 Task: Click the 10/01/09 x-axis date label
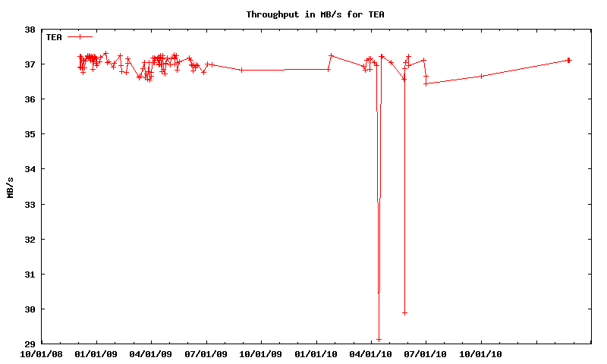tap(261, 353)
